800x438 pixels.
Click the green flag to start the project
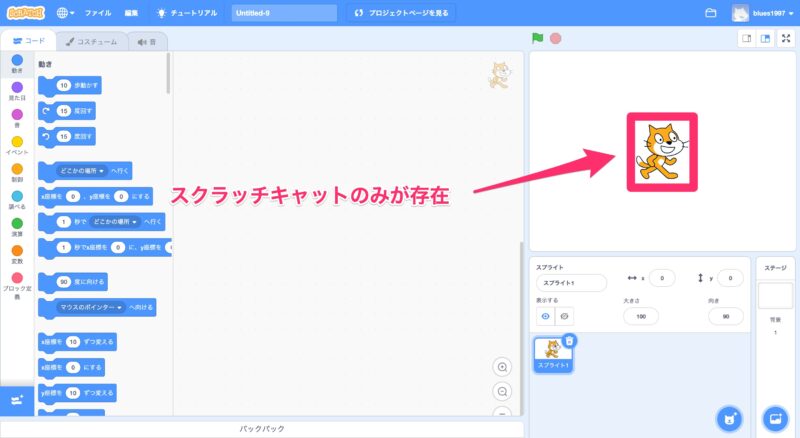click(538, 39)
